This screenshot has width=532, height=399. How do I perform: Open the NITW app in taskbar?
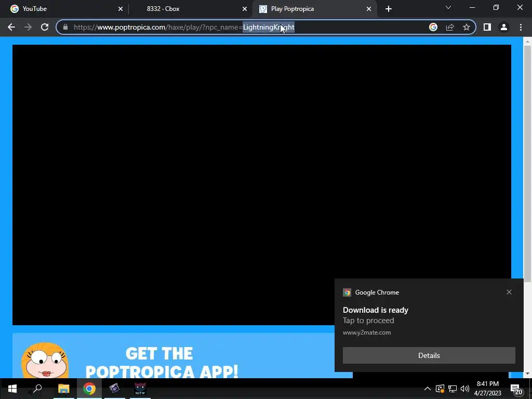point(140,389)
